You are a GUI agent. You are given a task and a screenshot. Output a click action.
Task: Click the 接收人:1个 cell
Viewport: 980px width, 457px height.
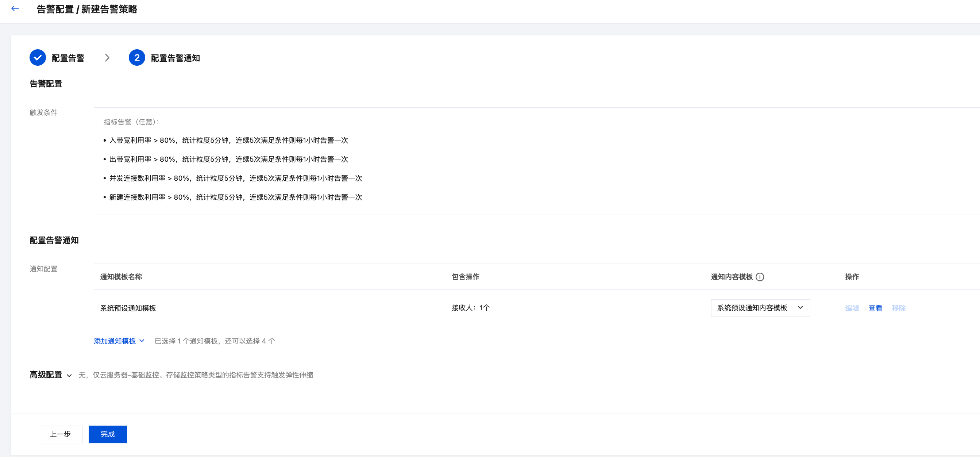[470, 308]
